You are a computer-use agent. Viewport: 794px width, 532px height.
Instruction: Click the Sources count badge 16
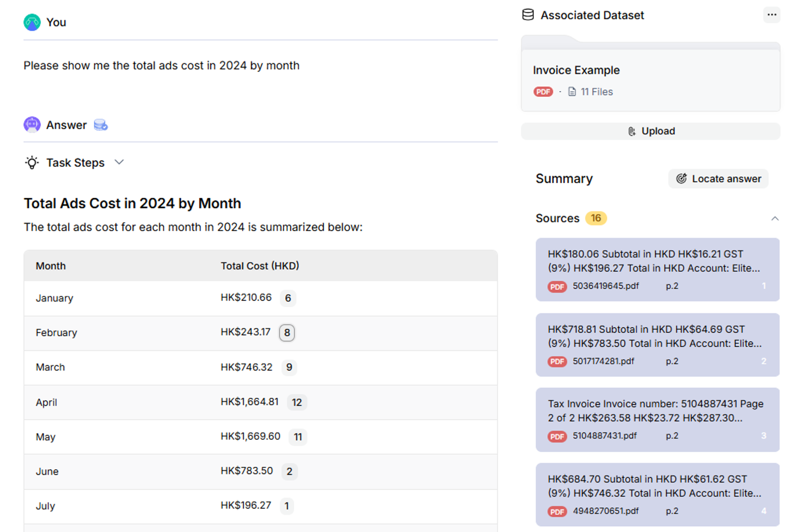596,218
